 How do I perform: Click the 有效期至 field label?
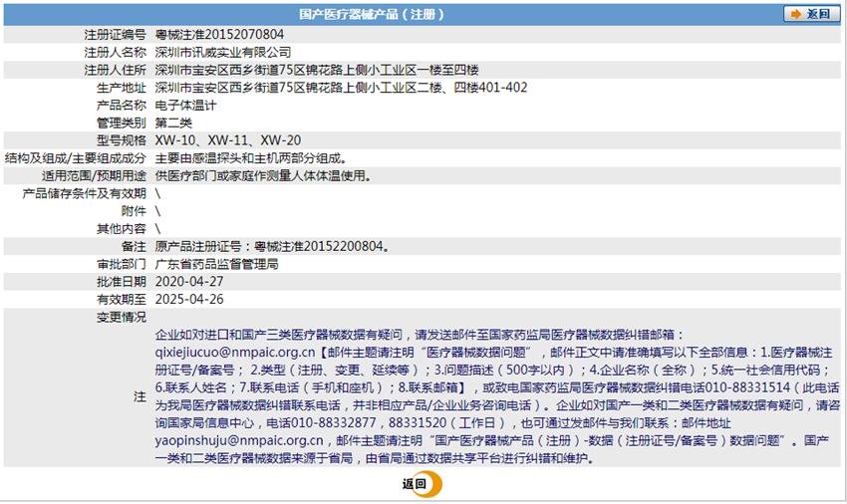coord(122,300)
